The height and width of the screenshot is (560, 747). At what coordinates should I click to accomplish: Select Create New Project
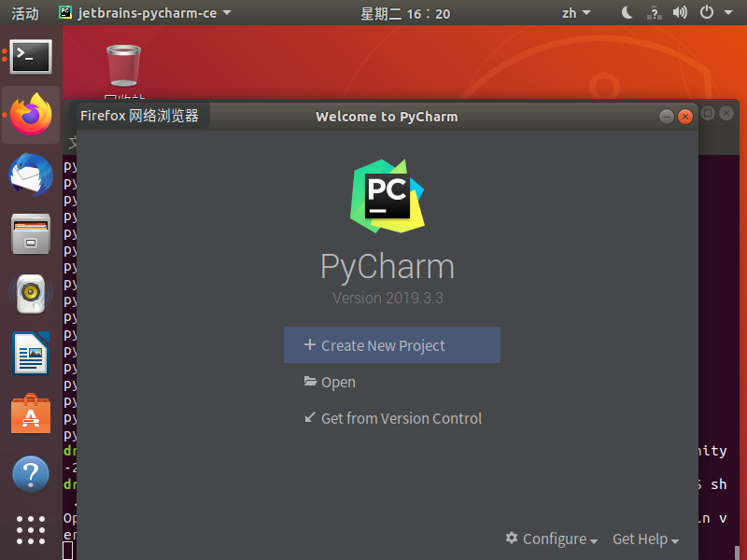click(x=391, y=344)
